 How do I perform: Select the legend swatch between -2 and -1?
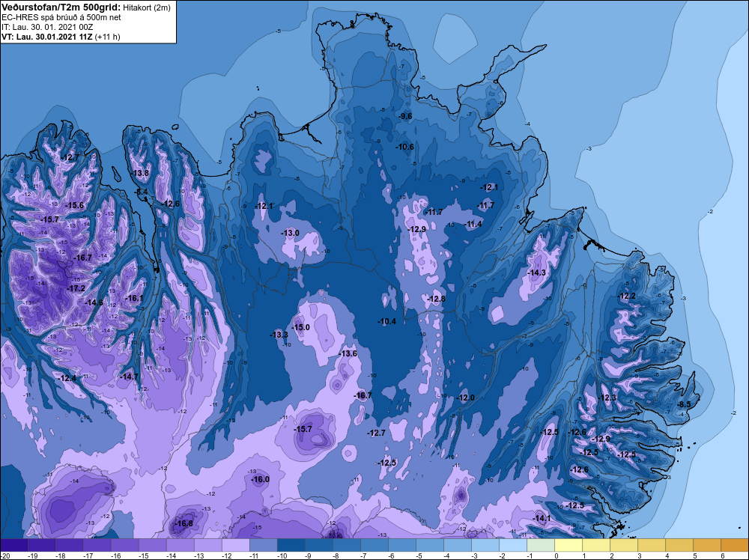513,545
